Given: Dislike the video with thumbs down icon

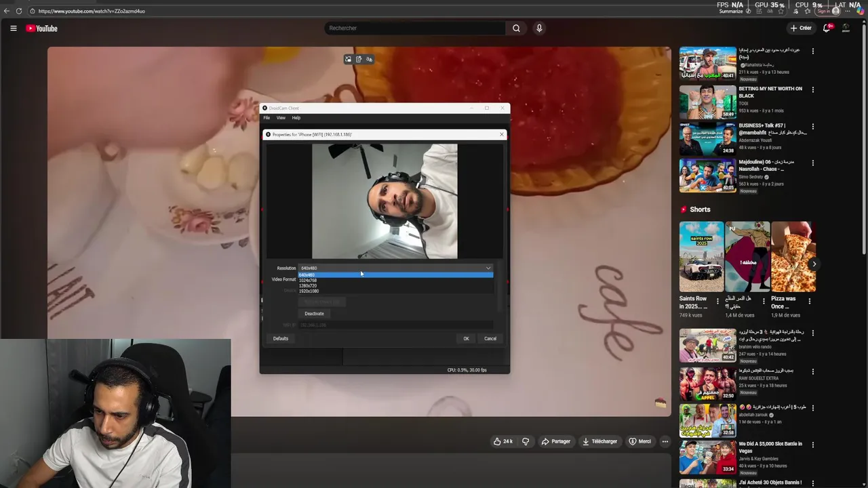Looking at the screenshot, I should (526, 441).
